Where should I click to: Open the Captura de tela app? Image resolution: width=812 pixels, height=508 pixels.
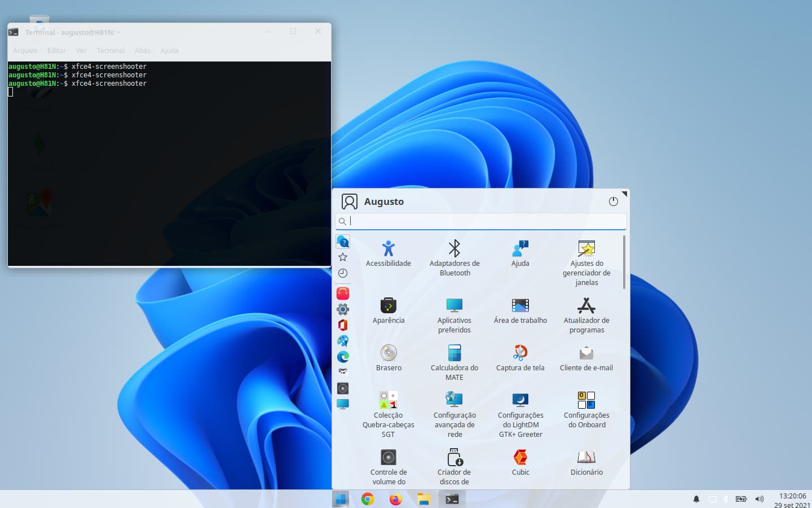520,358
